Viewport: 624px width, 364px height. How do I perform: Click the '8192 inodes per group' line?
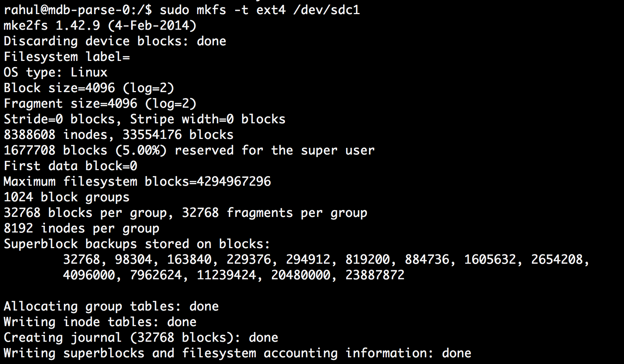tap(81, 228)
